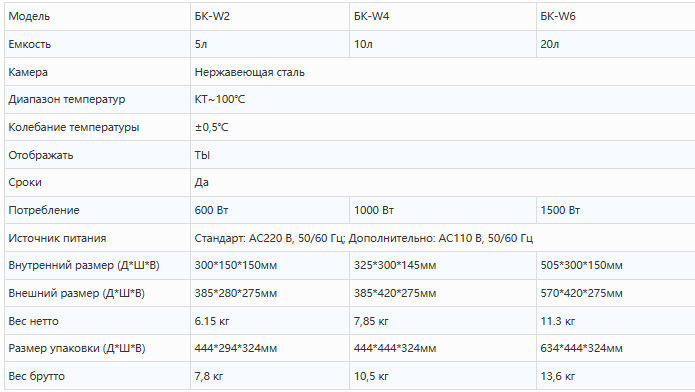This screenshot has height=392, width=695.
Task: Click the 7,85 кг net weight cell
Action: tap(443, 321)
